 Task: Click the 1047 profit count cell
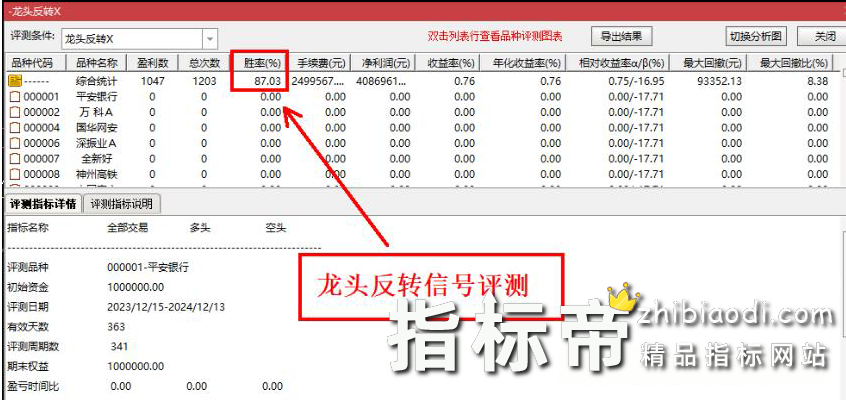click(152, 82)
